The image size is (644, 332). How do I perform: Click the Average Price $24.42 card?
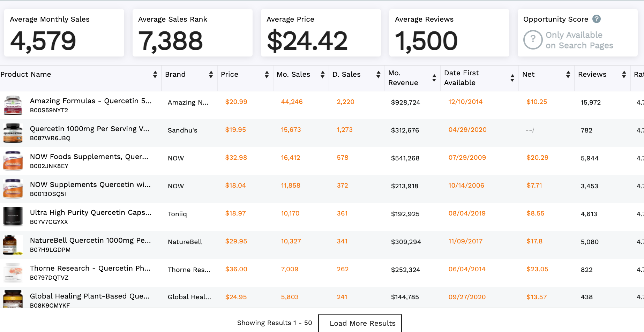(x=321, y=33)
